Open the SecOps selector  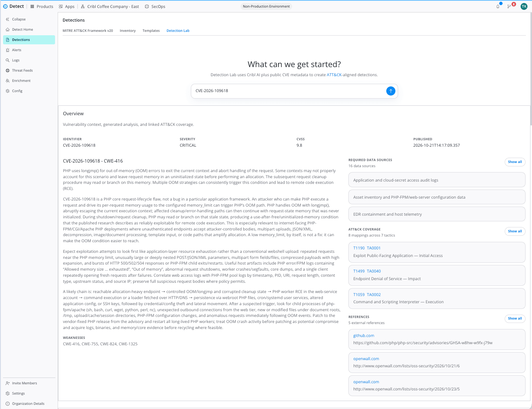tap(155, 6)
